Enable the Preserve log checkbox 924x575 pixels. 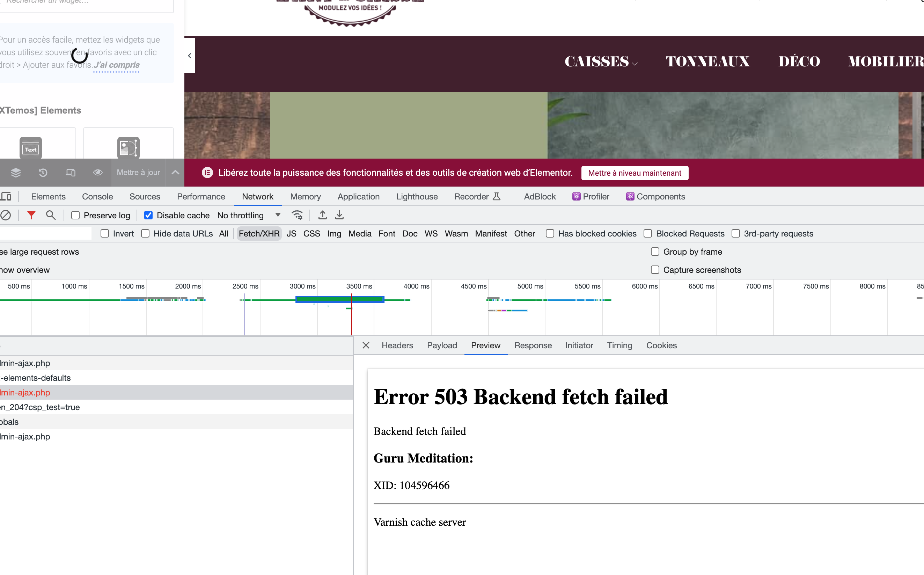(x=76, y=216)
